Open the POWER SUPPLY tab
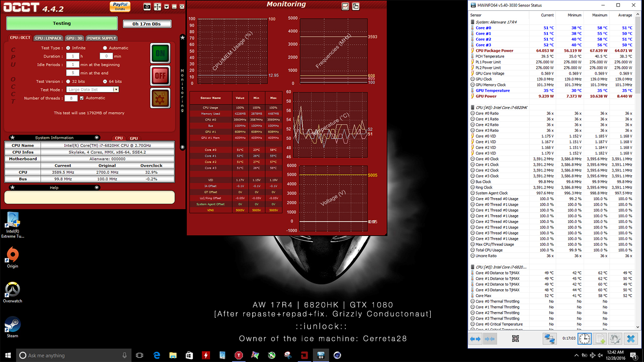This screenshot has height=362, width=644. tap(102, 38)
